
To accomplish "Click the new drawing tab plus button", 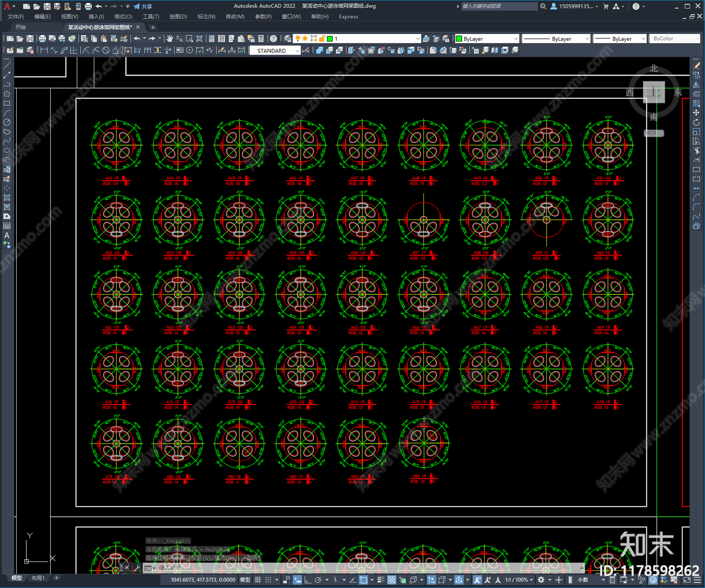I will coord(153,27).
